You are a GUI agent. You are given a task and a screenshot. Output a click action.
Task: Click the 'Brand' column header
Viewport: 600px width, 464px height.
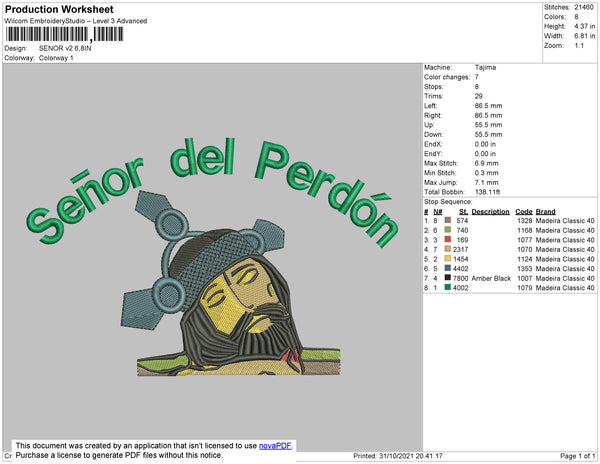[545, 212]
